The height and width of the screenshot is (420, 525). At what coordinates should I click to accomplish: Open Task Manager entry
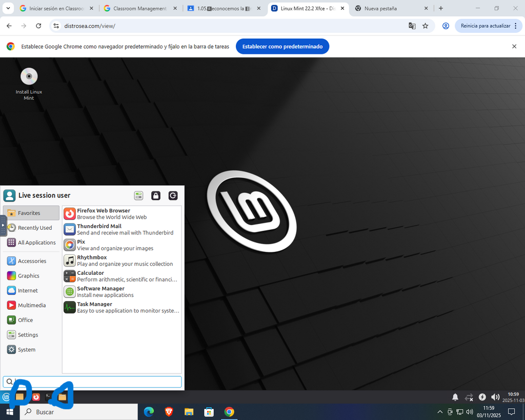point(122,307)
